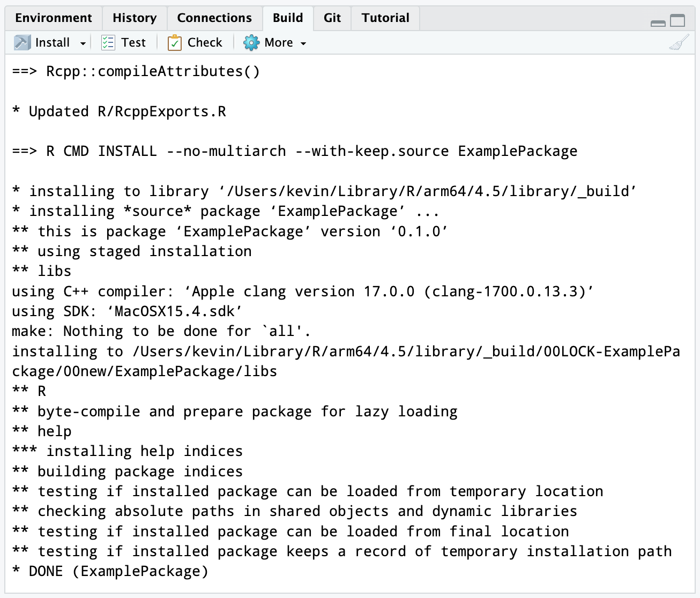Click the Install hammer icon
This screenshot has width=700, height=598.
pos(23,42)
